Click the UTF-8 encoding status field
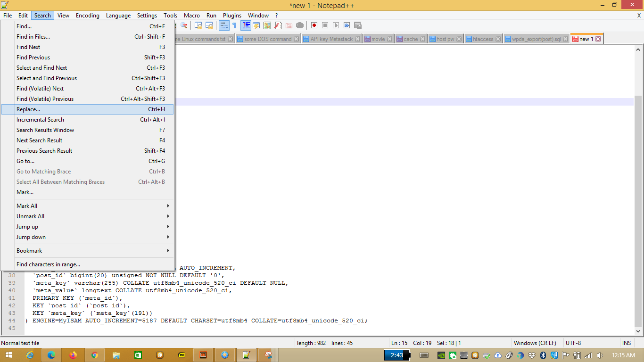 (573, 343)
